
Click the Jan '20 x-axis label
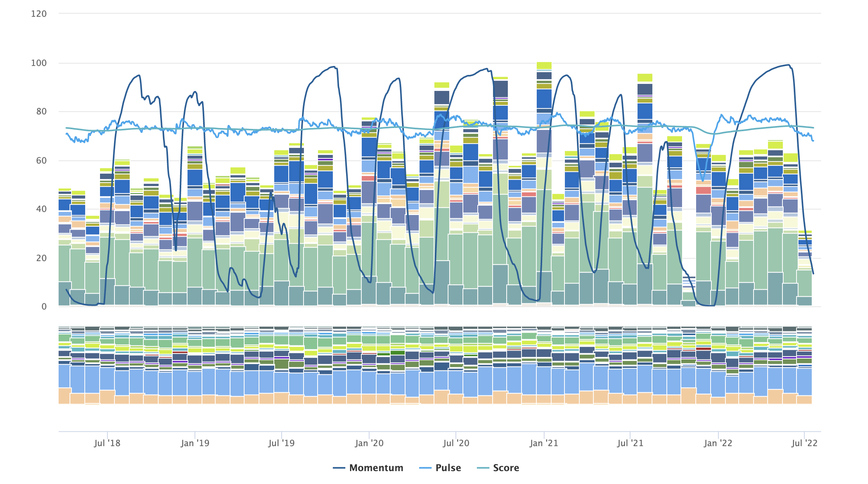tap(369, 443)
